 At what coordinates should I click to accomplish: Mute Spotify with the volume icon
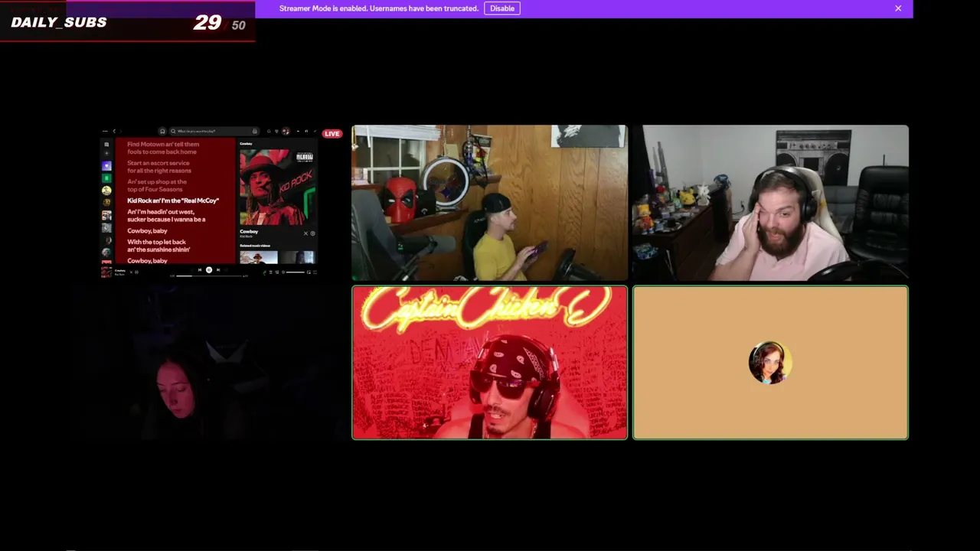(283, 272)
